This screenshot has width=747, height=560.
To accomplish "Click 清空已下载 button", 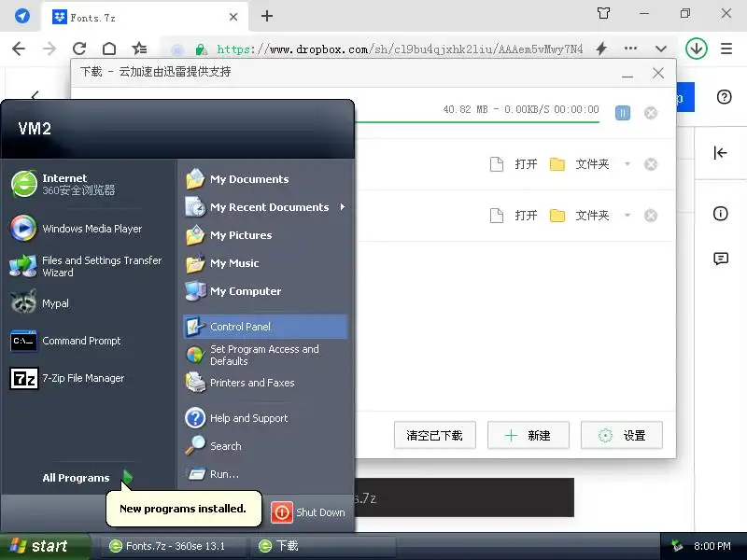I will (x=434, y=435).
